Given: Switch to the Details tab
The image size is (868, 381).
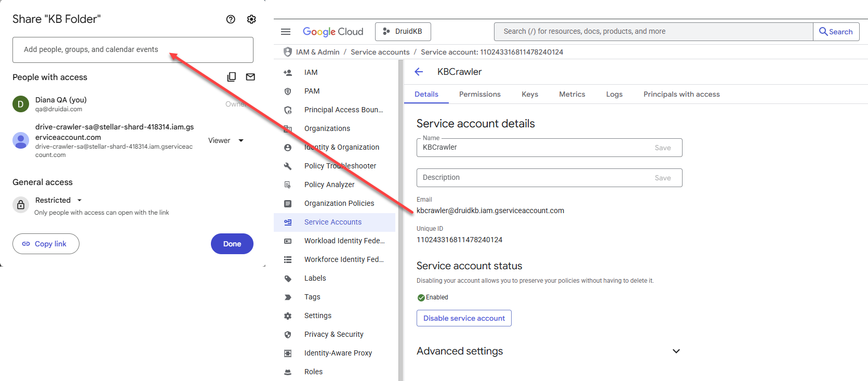Looking at the screenshot, I should [x=426, y=94].
